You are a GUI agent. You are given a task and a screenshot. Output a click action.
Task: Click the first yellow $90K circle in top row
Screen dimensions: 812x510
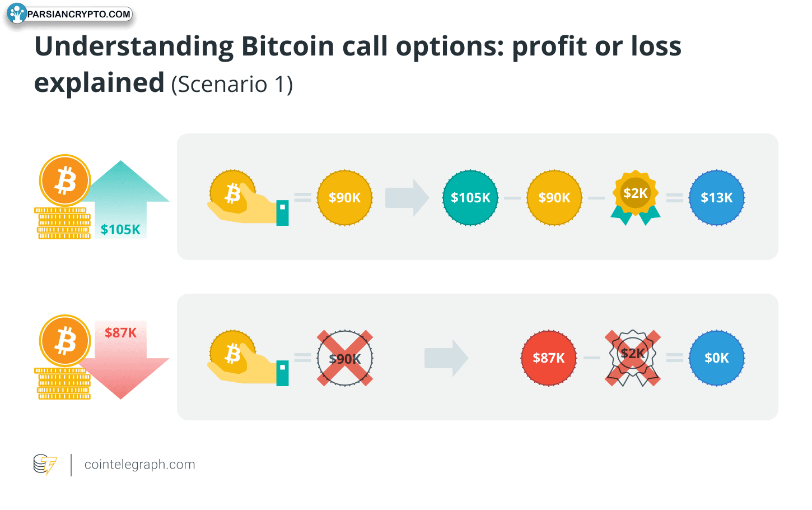pos(345,198)
